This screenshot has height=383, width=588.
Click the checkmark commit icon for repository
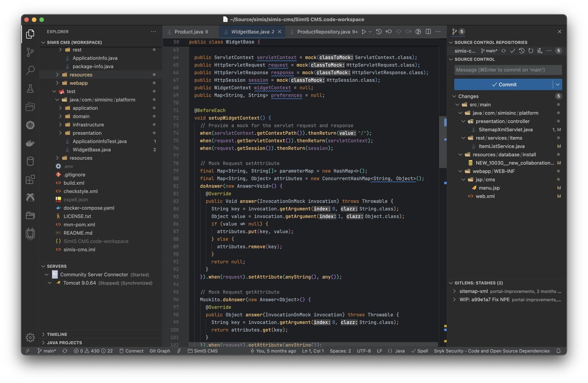pos(513,50)
